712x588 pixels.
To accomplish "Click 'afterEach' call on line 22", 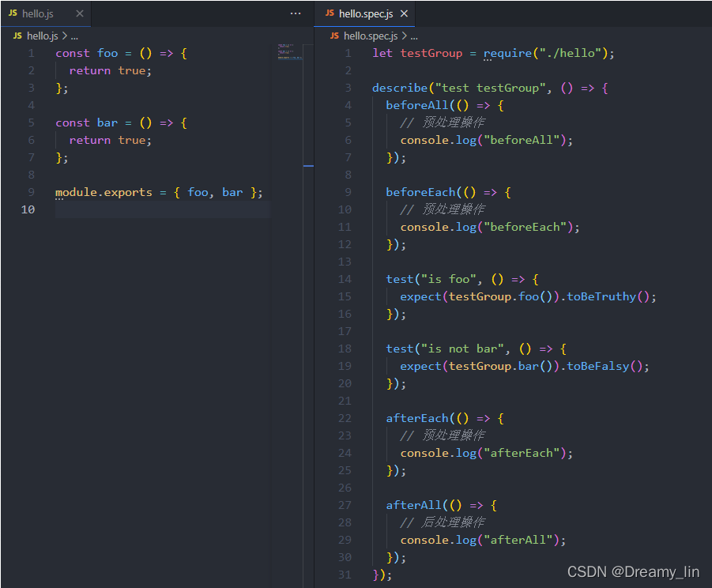I will pyautogui.click(x=417, y=418).
